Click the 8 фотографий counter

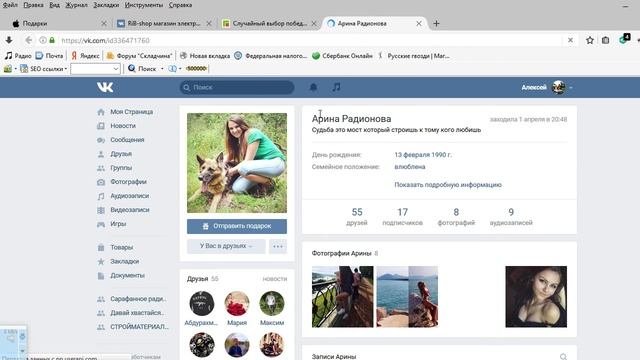tap(456, 216)
